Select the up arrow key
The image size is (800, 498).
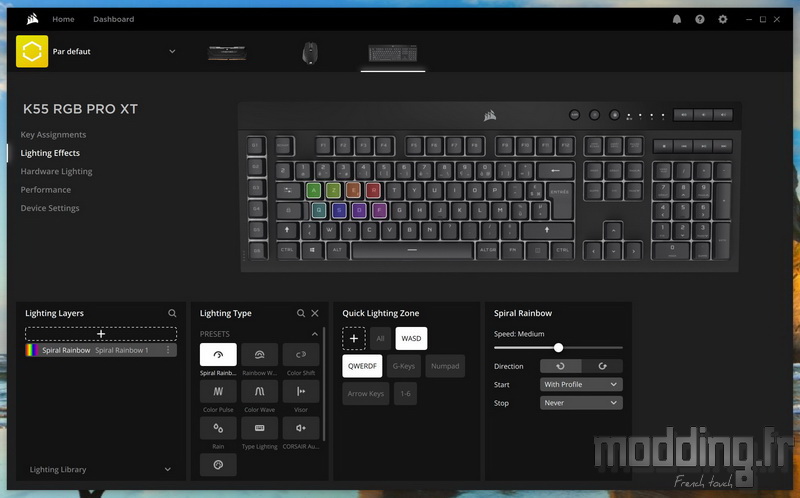[613, 231]
